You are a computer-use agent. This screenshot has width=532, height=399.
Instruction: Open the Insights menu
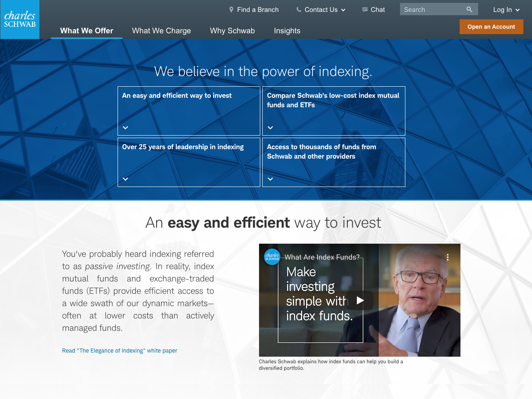click(287, 31)
